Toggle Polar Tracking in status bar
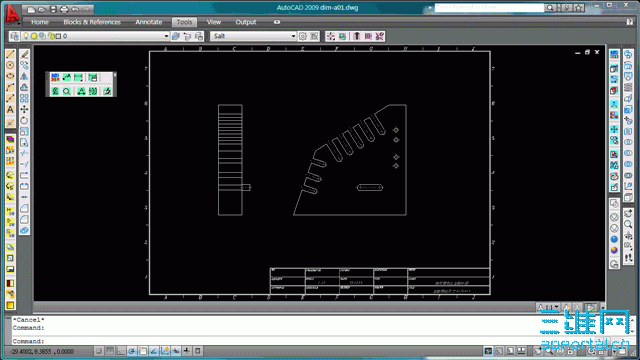The image size is (640, 360). 132,351
